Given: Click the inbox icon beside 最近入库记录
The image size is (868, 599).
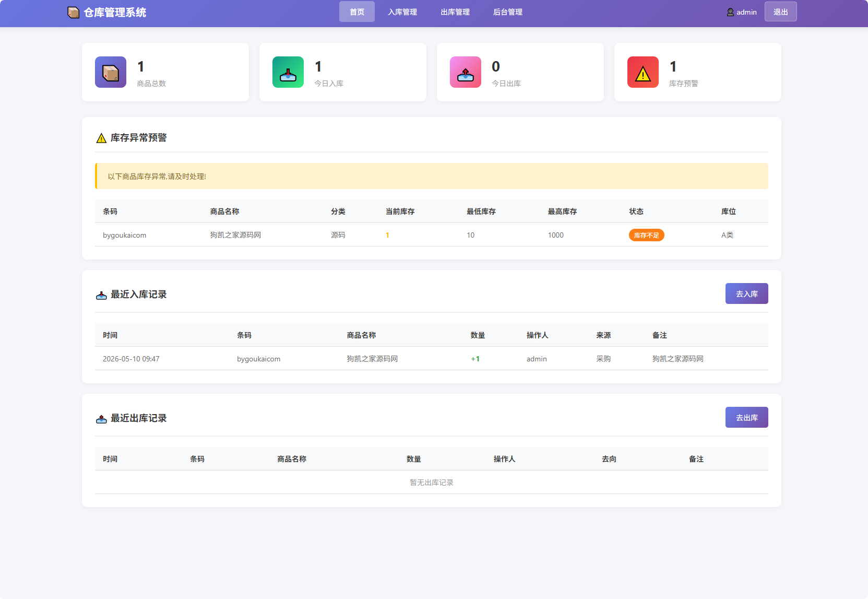Looking at the screenshot, I should (101, 295).
